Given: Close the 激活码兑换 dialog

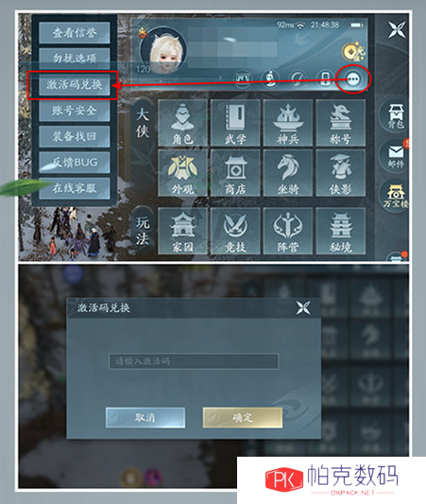Looking at the screenshot, I should click(303, 307).
